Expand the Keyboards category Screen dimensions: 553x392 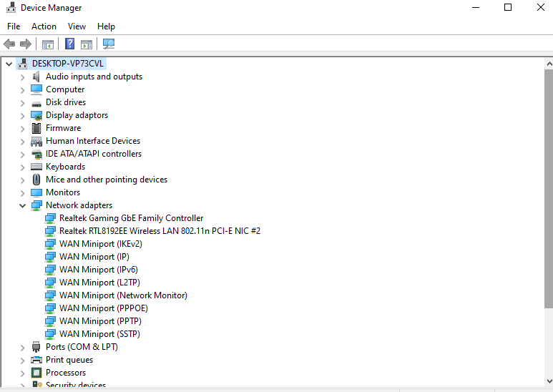coord(23,167)
